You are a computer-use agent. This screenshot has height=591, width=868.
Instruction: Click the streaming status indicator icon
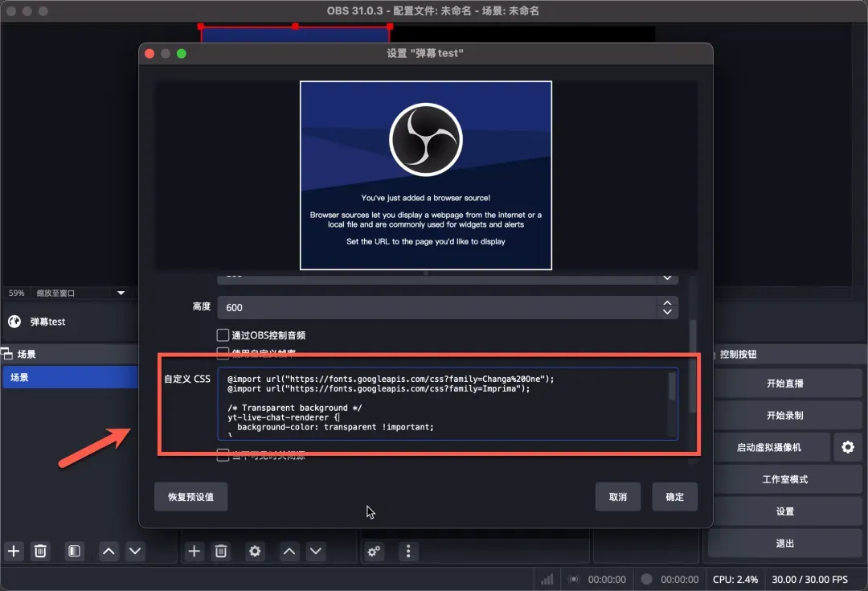574,580
